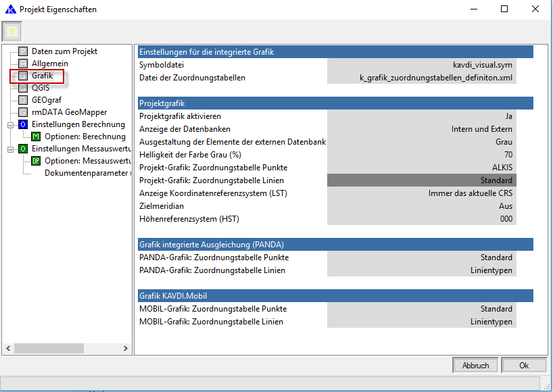Viewport: 553px width, 392px height.
Task: Select Grafik in the settings tree
Action: point(42,76)
